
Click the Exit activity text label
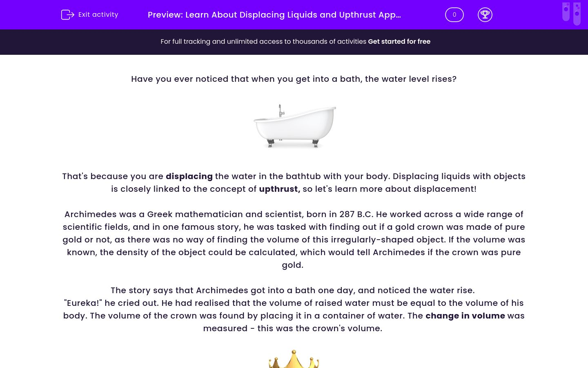pyautogui.click(x=98, y=15)
